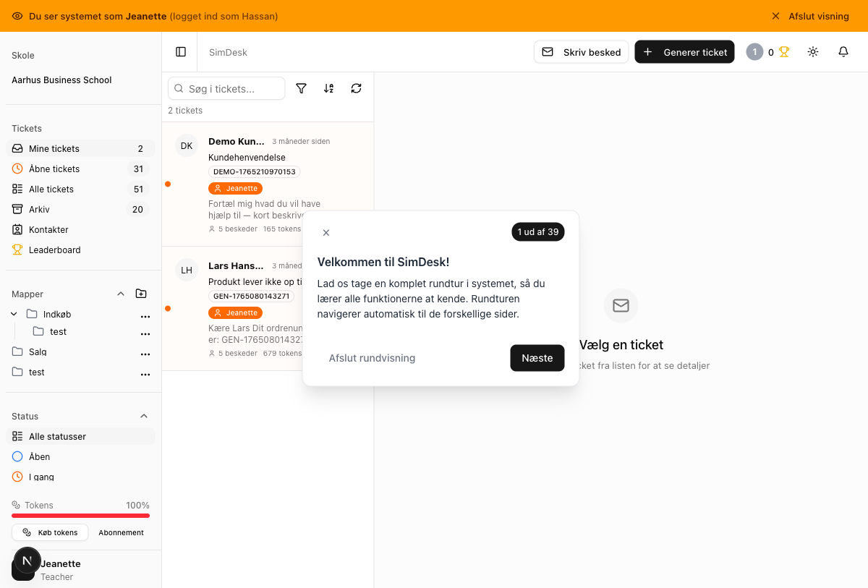
Task: Open the ticket filter funnel icon
Action: 302,88
